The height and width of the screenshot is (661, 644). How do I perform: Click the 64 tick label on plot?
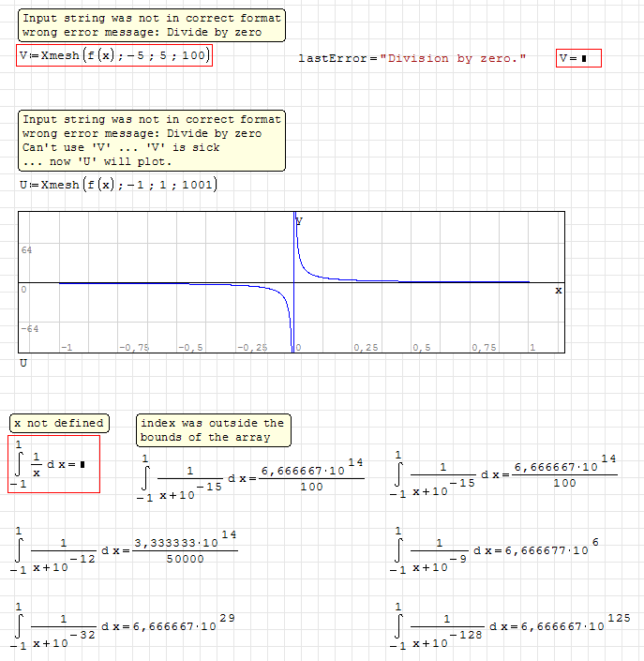pyautogui.click(x=27, y=250)
